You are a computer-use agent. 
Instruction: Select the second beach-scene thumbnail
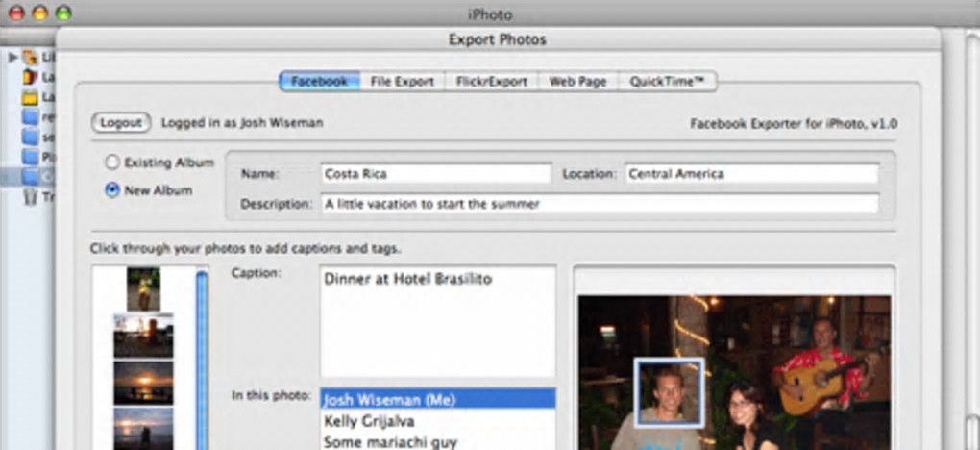[x=144, y=336]
